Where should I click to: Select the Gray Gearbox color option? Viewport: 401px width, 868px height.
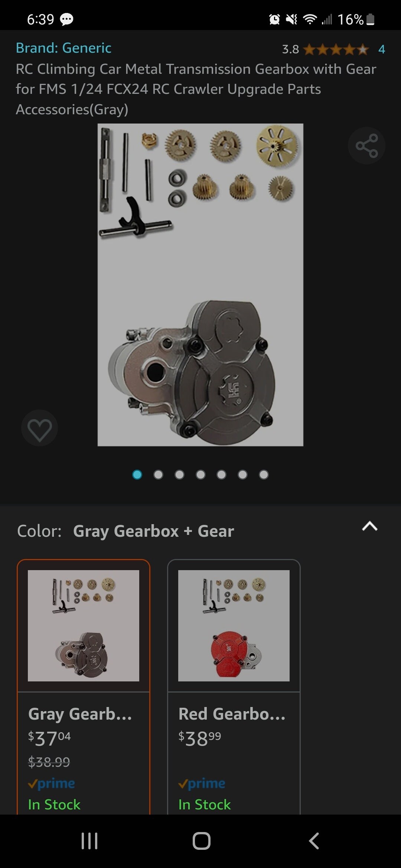[84, 687]
